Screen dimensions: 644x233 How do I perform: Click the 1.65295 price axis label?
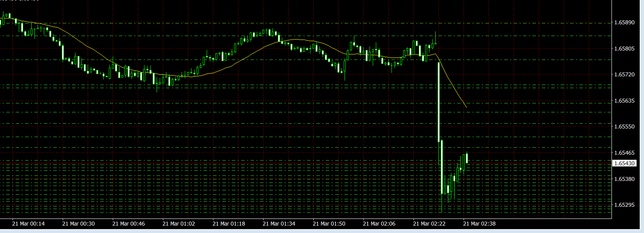624,205
